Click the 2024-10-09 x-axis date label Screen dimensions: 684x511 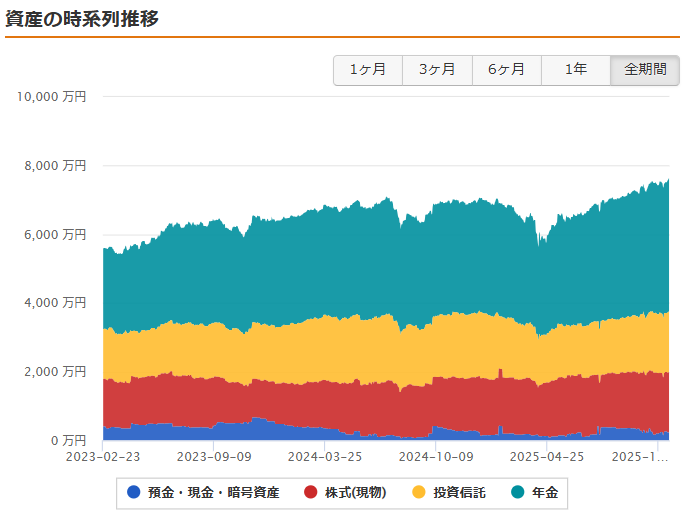tap(434, 455)
